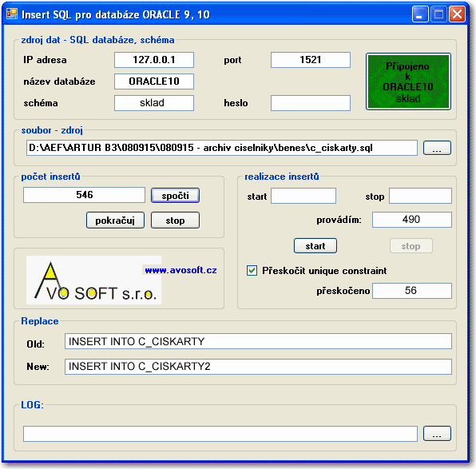The width and height of the screenshot is (476, 469).
Task: Click the IP adresa label
Action: pyautogui.click(x=45, y=60)
